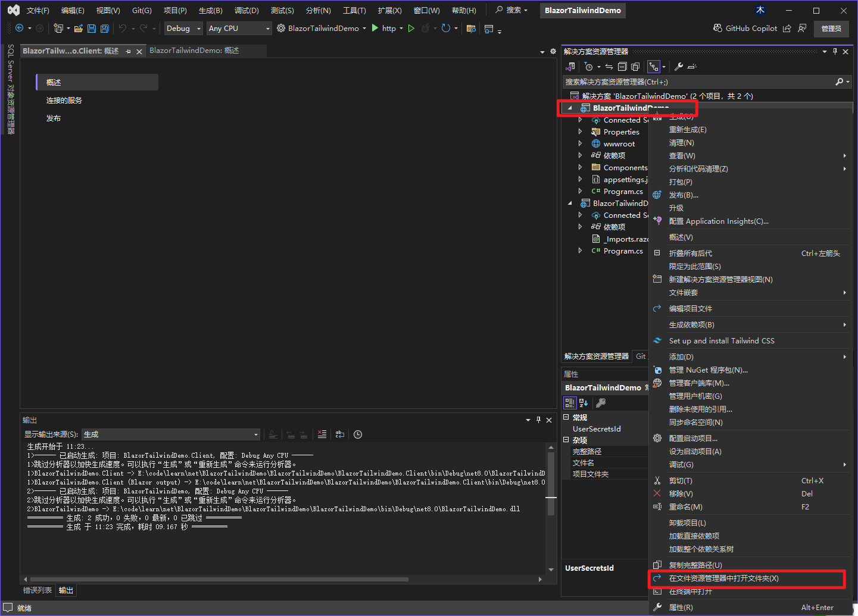Viewport: 858px width, 616px height.
Task: Click Alphabetical sort icon in Properties panel
Action: [x=584, y=403]
